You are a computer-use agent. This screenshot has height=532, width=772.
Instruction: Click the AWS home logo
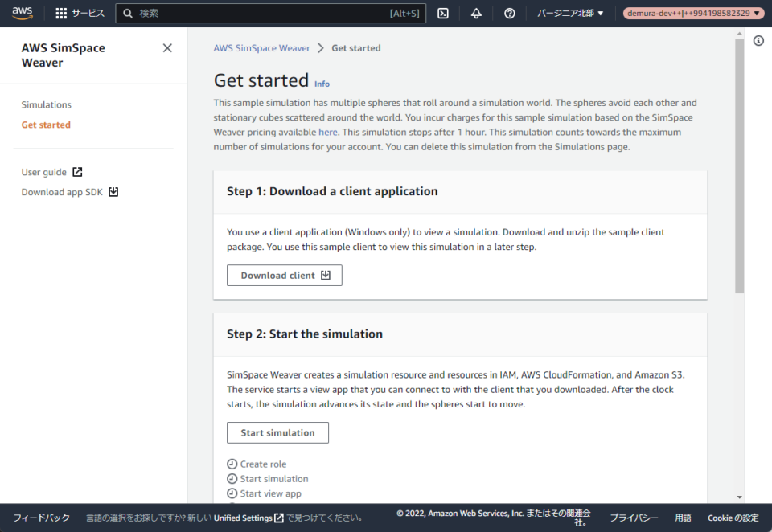tap(22, 13)
